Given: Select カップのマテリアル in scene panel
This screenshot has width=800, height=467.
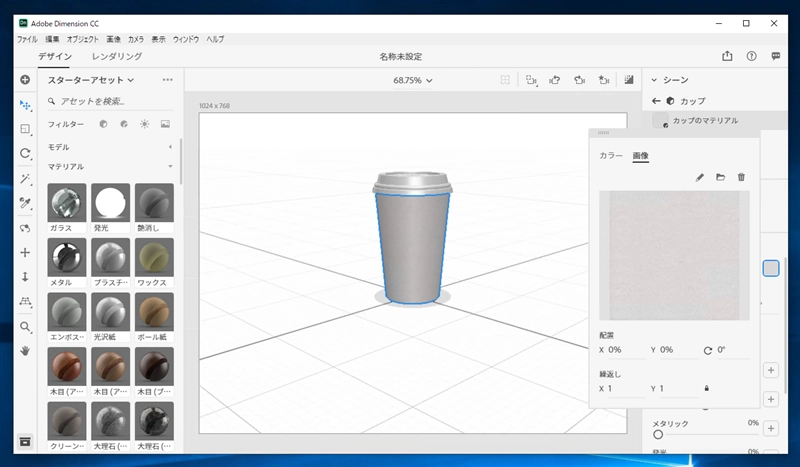Looking at the screenshot, I should click(714, 120).
